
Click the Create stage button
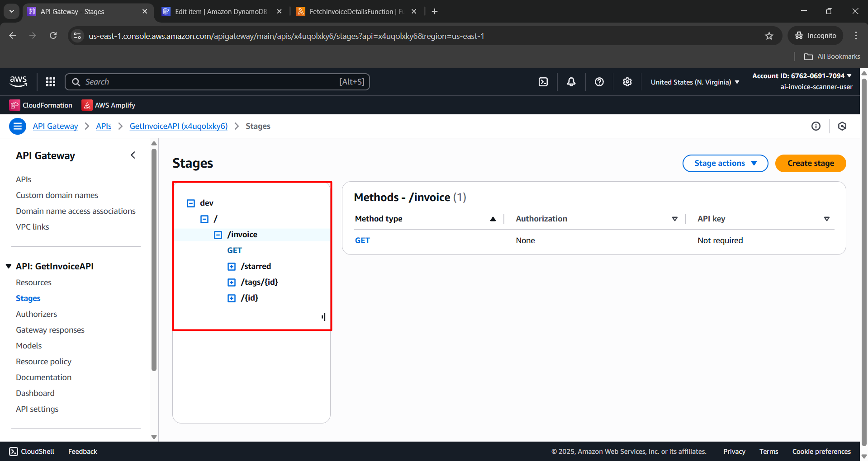coord(810,163)
